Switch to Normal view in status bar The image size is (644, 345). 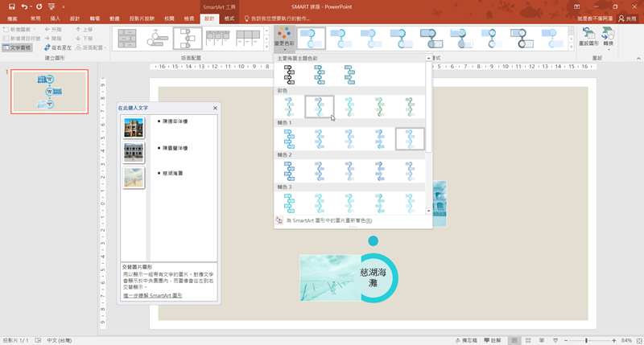click(514, 340)
